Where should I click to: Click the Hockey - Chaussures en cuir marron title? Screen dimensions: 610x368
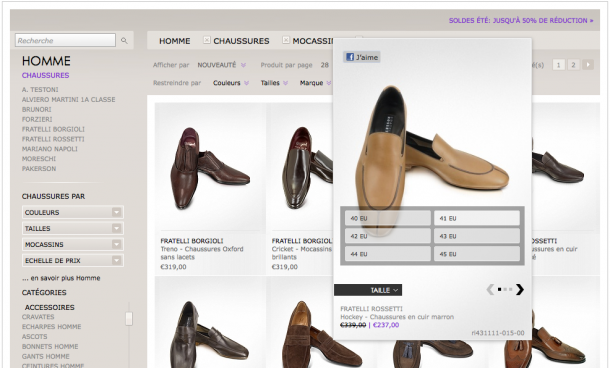[397, 317]
